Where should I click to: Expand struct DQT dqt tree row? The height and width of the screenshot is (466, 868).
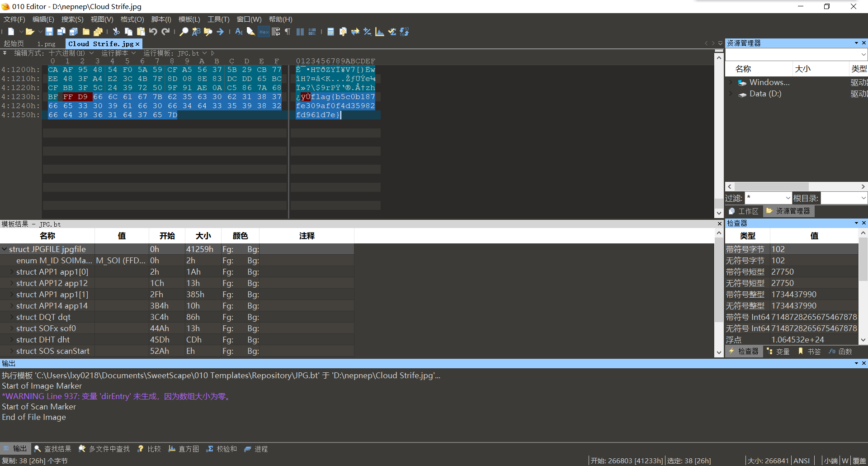click(12, 317)
